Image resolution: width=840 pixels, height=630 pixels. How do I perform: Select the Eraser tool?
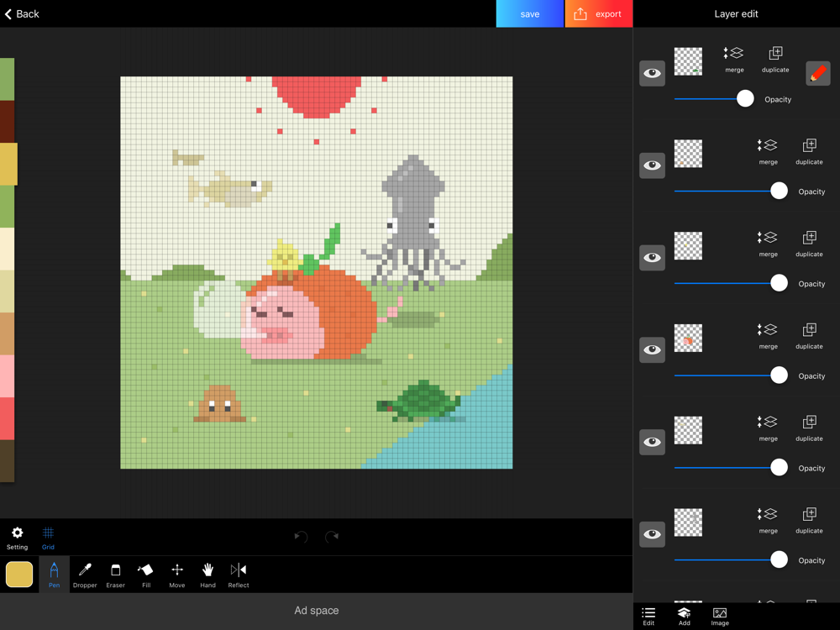116,574
